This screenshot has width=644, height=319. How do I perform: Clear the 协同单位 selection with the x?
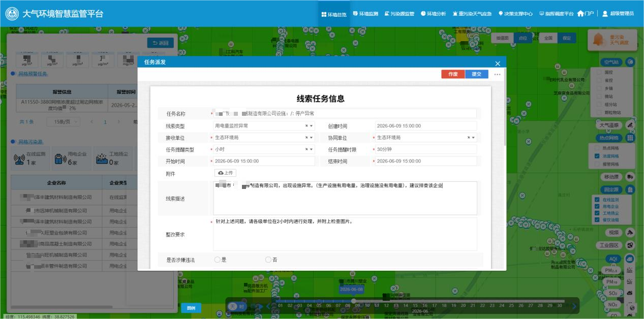coord(469,138)
